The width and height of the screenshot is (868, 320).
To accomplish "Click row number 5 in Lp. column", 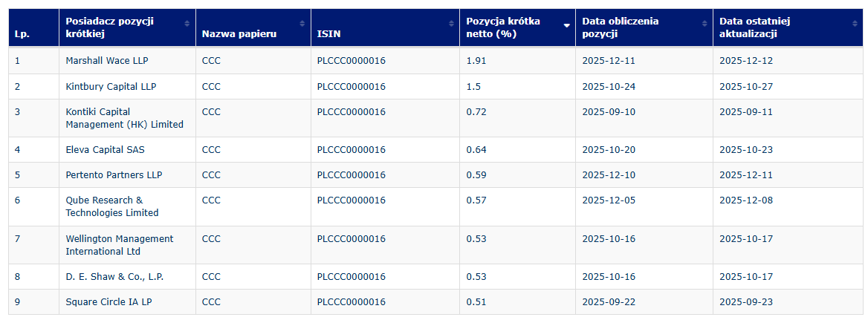I will click(17, 174).
